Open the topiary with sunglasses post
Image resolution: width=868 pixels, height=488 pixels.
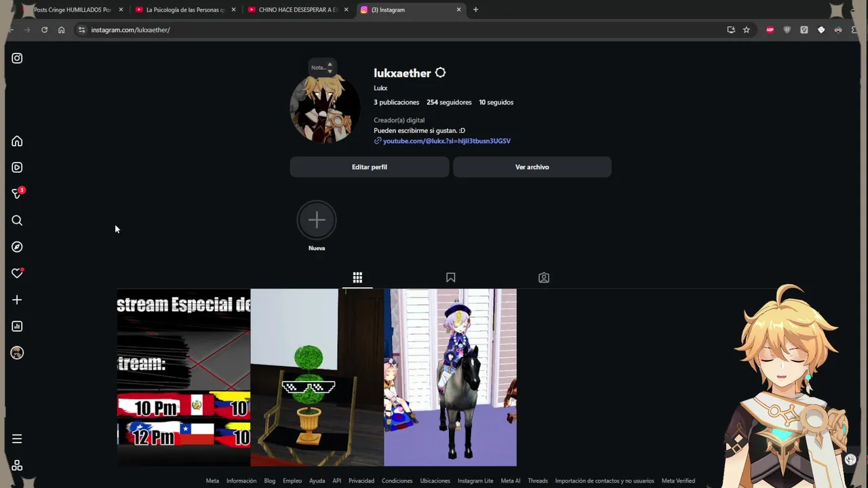317,378
